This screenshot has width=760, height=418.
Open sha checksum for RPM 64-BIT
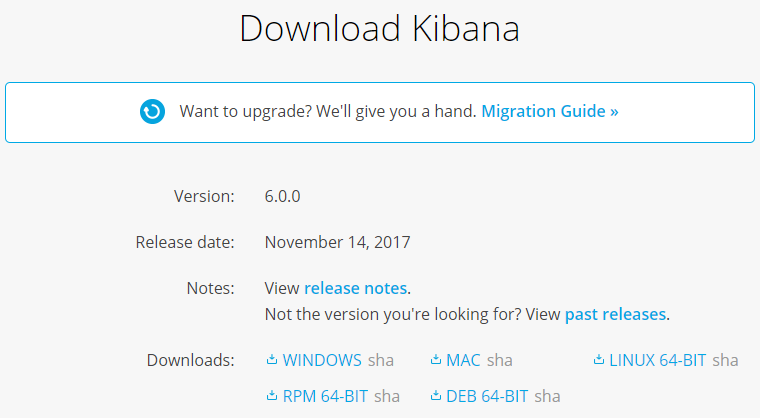tap(387, 396)
